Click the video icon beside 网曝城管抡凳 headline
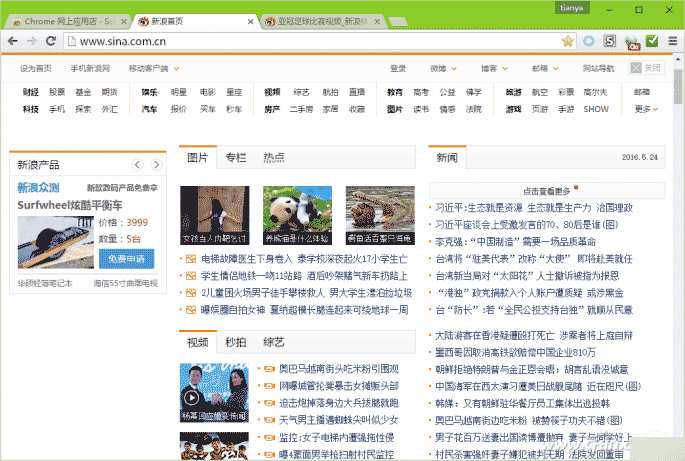Viewport: 685px width, 461px height. tap(270, 386)
